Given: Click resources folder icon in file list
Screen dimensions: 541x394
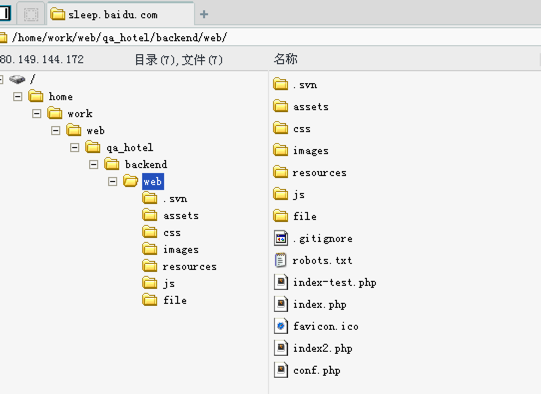Looking at the screenshot, I should 280,172.
